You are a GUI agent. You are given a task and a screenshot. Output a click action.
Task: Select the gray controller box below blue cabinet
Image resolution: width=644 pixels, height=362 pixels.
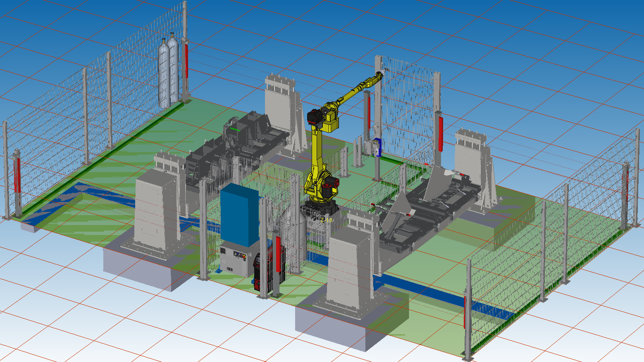234,261
